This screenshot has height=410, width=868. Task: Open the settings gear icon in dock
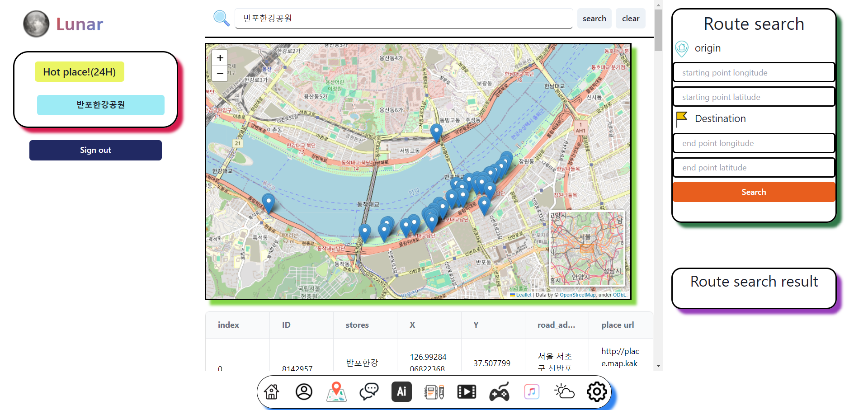(x=597, y=391)
